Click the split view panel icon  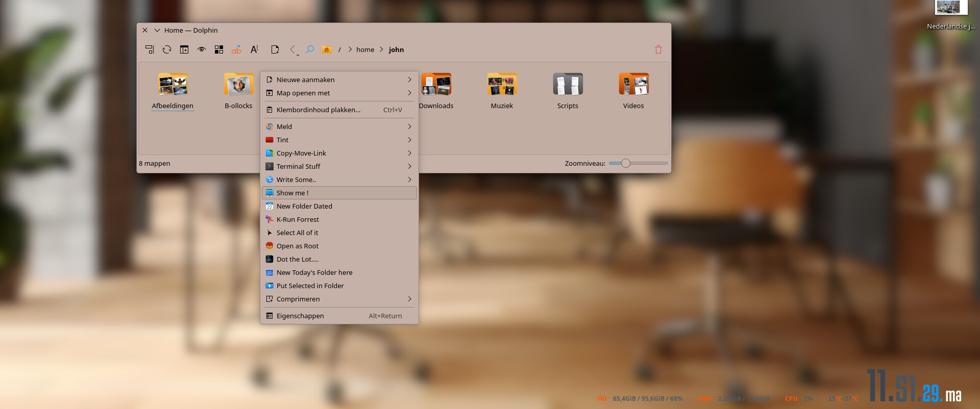(184, 49)
